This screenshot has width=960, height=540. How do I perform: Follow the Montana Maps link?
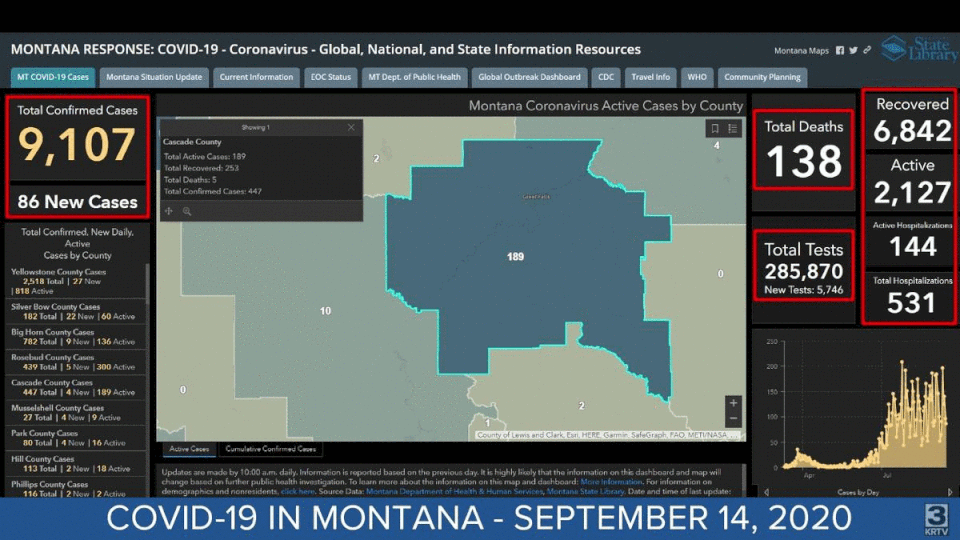point(801,51)
